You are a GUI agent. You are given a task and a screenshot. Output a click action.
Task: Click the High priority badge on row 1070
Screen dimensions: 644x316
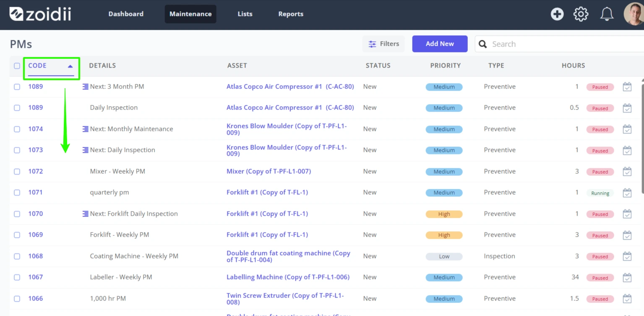tap(444, 214)
